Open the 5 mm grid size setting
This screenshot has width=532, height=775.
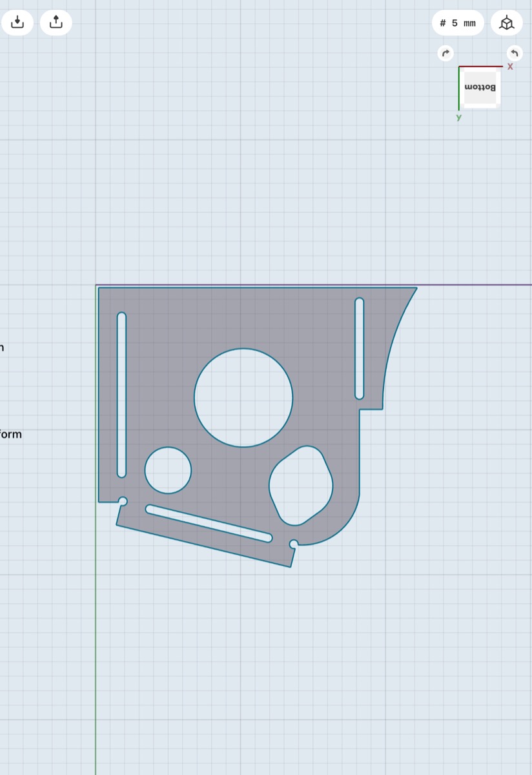458,23
